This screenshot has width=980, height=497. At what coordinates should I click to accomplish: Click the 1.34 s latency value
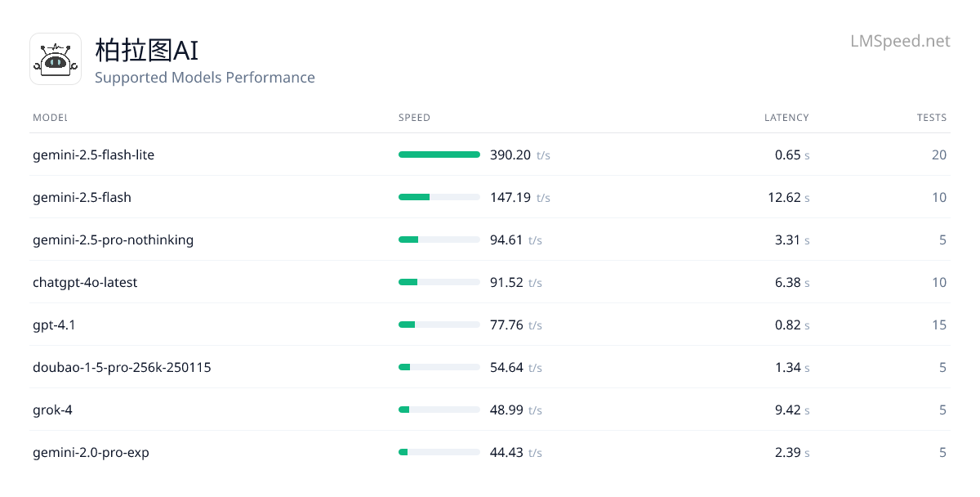pyautogui.click(x=792, y=367)
